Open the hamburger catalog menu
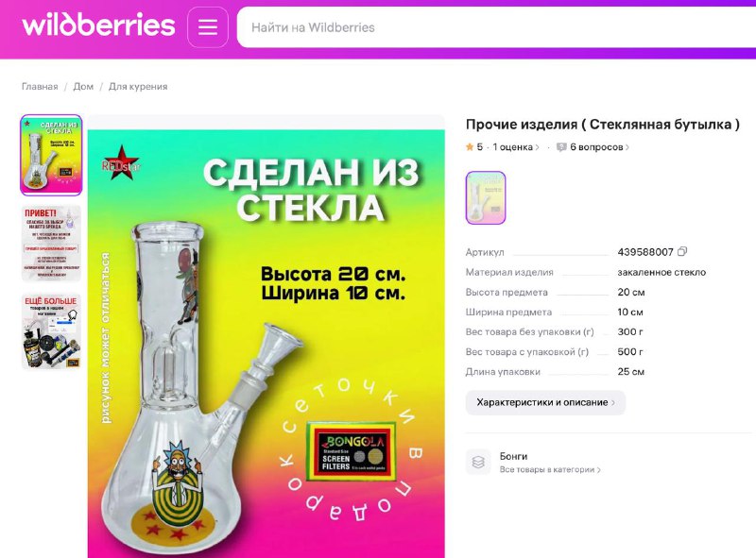756x558 pixels. click(x=208, y=27)
